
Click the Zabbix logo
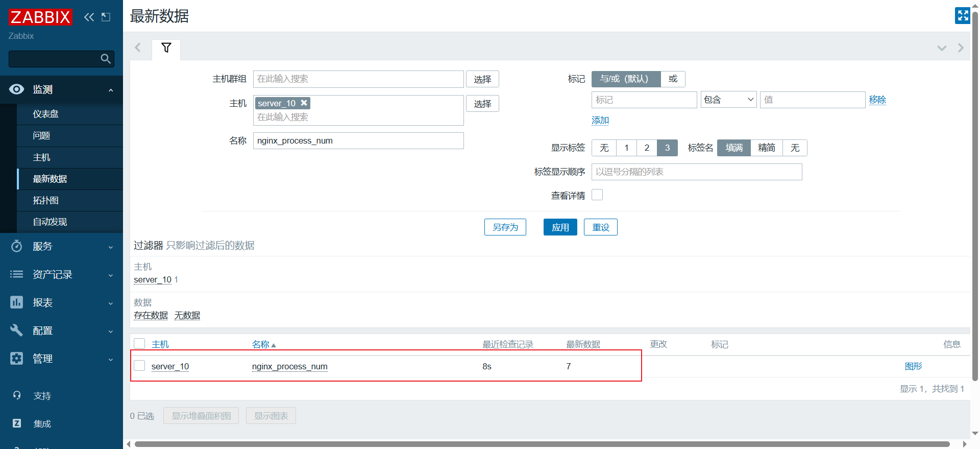click(40, 17)
